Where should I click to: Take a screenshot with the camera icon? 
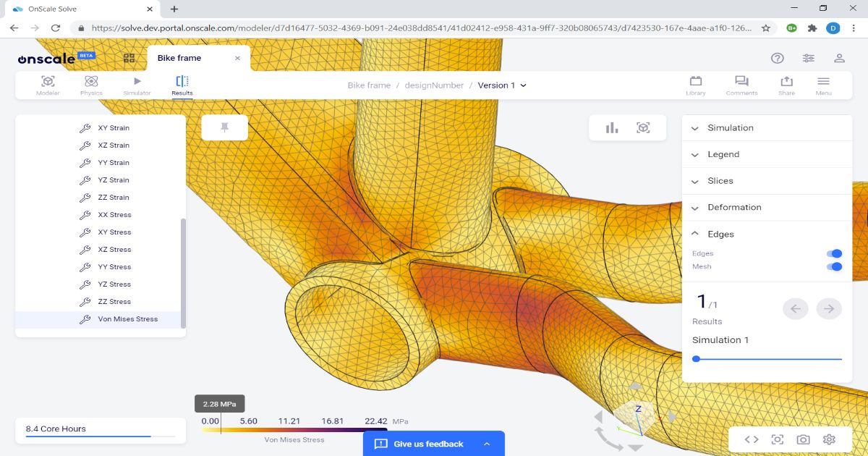pos(803,439)
